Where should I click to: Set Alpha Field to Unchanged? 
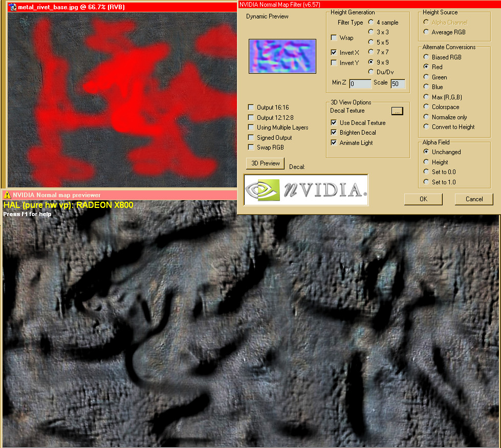point(426,152)
